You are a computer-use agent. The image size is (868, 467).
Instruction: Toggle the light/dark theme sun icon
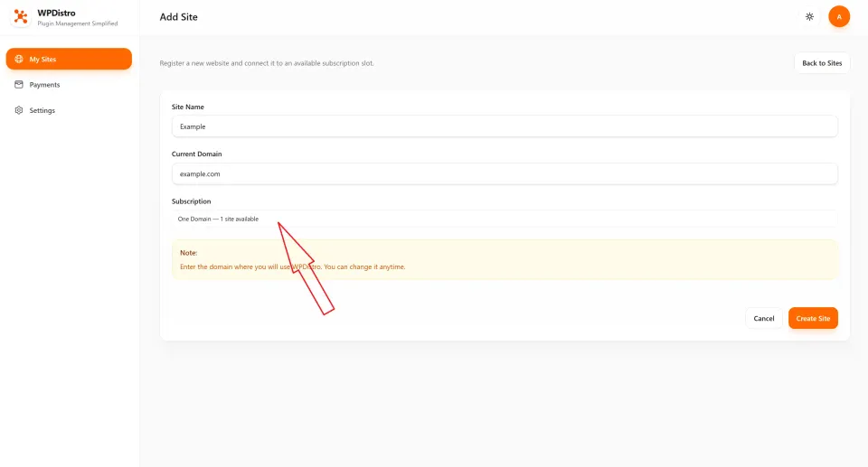tap(809, 16)
